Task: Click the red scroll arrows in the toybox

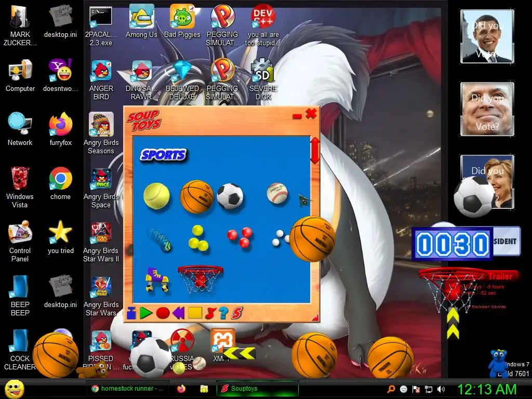Action: point(314,150)
